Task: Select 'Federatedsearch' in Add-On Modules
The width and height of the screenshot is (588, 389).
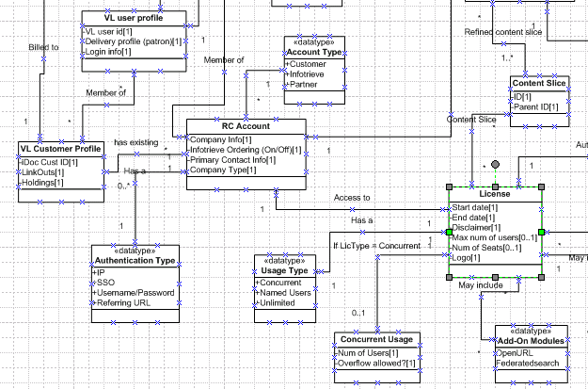Action: click(528, 362)
